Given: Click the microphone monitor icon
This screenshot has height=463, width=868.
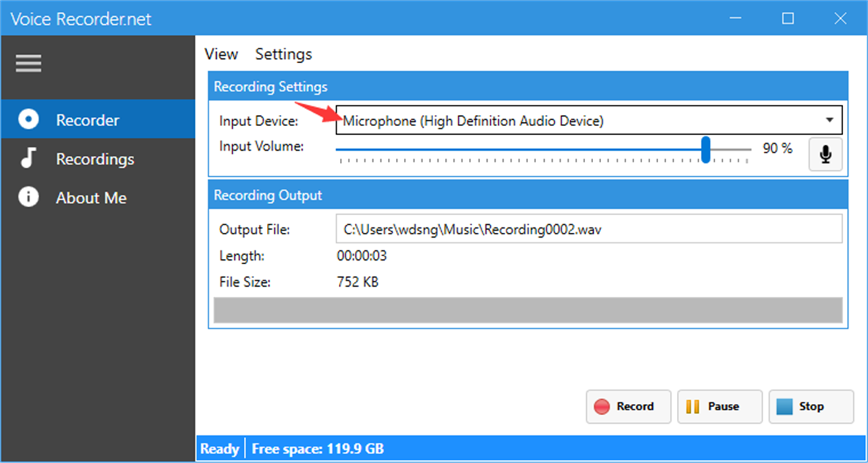Looking at the screenshot, I should click(825, 153).
